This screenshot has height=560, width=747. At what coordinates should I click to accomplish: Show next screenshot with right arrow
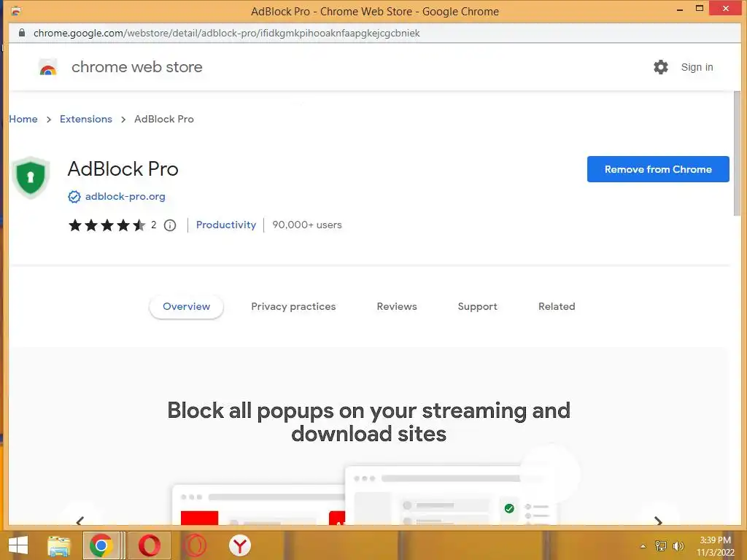click(659, 521)
